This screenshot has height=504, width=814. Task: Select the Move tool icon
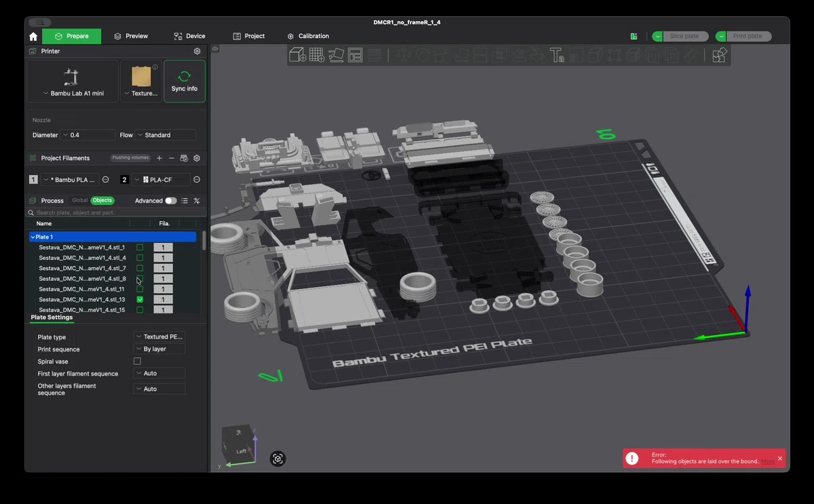pyautogui.click(x=404, y=55)
